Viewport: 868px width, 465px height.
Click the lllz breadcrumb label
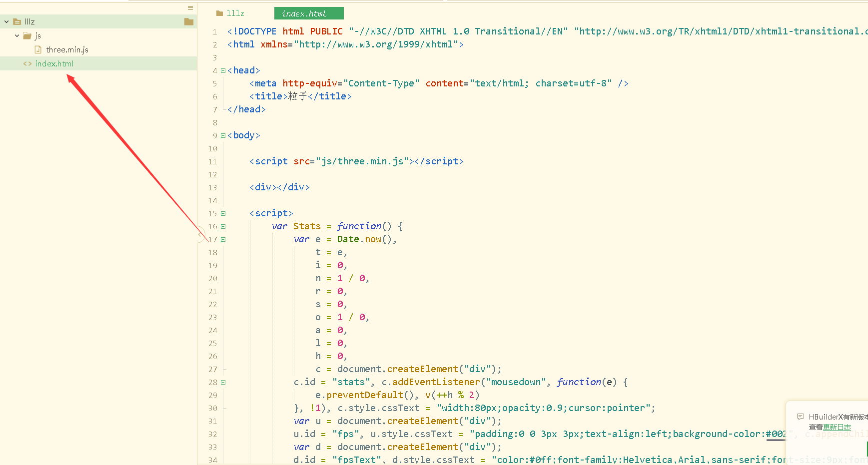click(235, 13)
